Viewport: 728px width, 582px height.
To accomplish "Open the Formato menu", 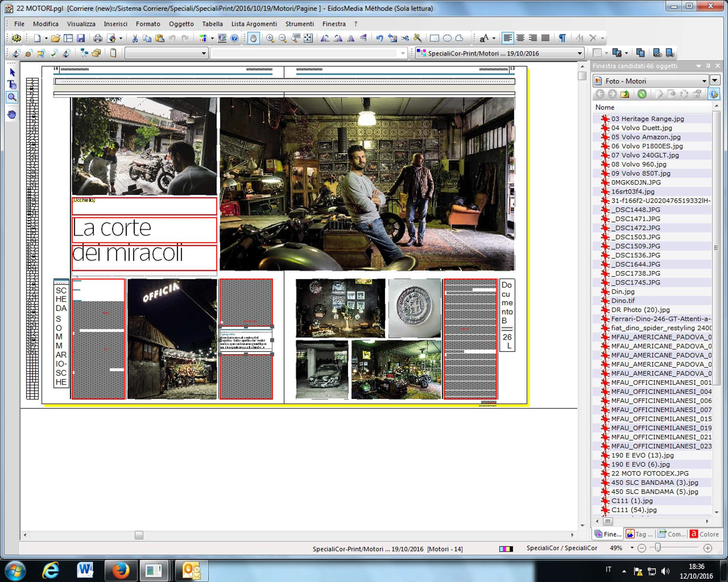I will coord(148,24).
